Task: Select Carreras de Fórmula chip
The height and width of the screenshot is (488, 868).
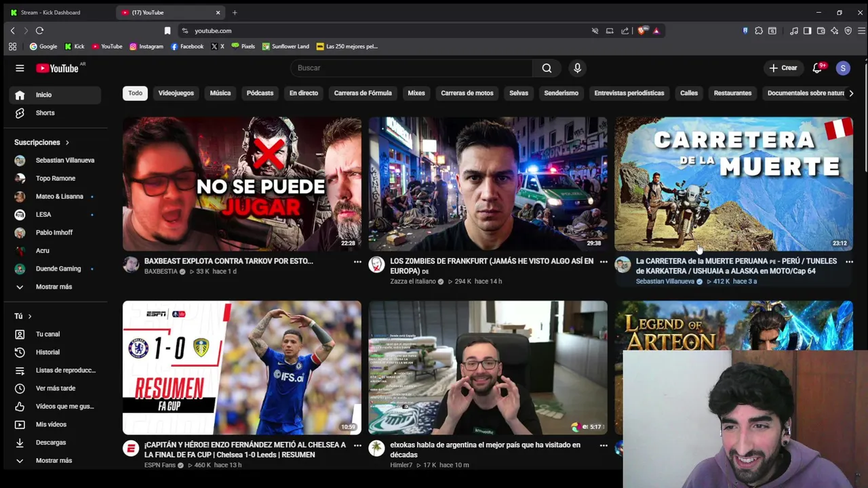Action: [x=363, y=93]
